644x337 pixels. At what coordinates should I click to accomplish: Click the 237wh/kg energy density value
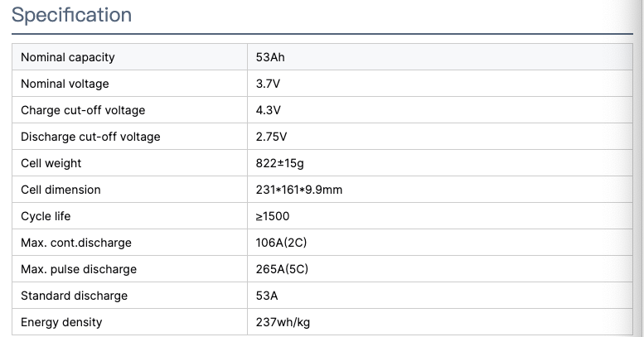coord(283,322)
